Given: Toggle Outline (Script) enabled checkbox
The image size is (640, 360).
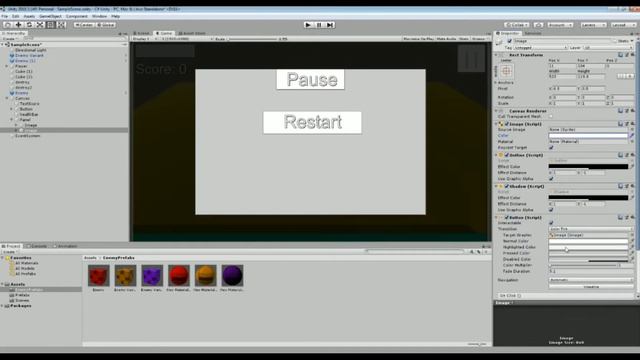Looking at the screenshot, I should 507,155.
